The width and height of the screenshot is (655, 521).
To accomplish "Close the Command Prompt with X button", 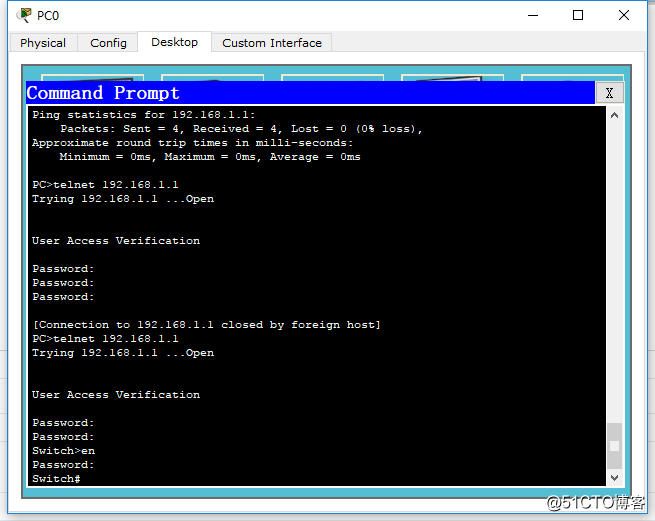I will (x=609, y=93).
